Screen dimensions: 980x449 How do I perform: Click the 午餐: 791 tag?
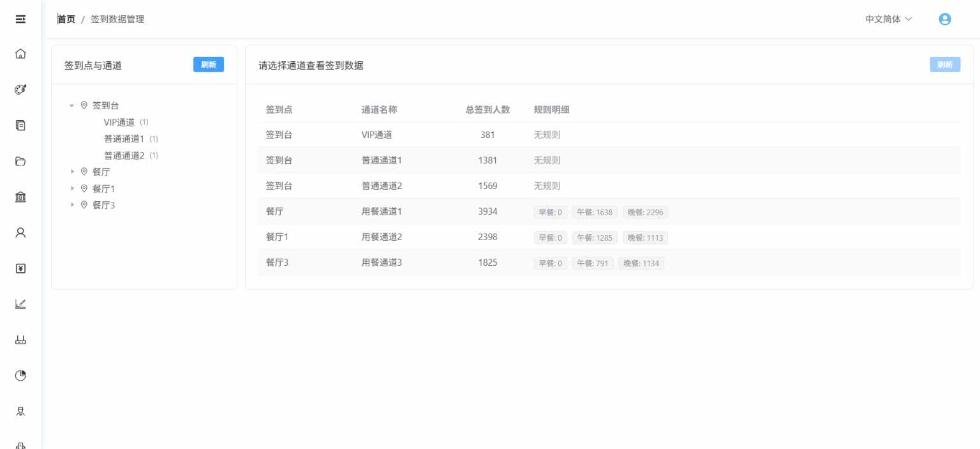point(593,263)
